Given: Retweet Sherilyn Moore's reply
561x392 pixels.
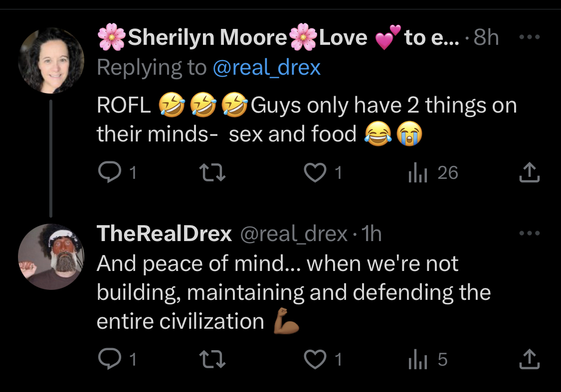Looking at the screenshot, I should click(212, 172).
